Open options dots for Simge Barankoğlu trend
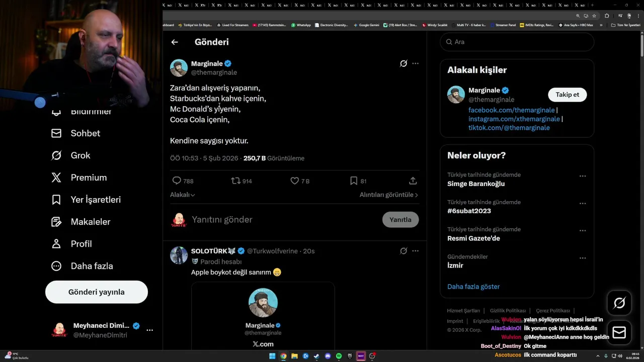This screenshot has width=644, height=362. 583,176
